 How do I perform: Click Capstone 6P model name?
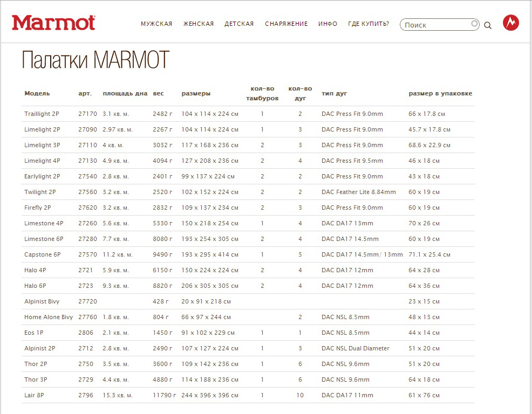[x=42, y=254]
